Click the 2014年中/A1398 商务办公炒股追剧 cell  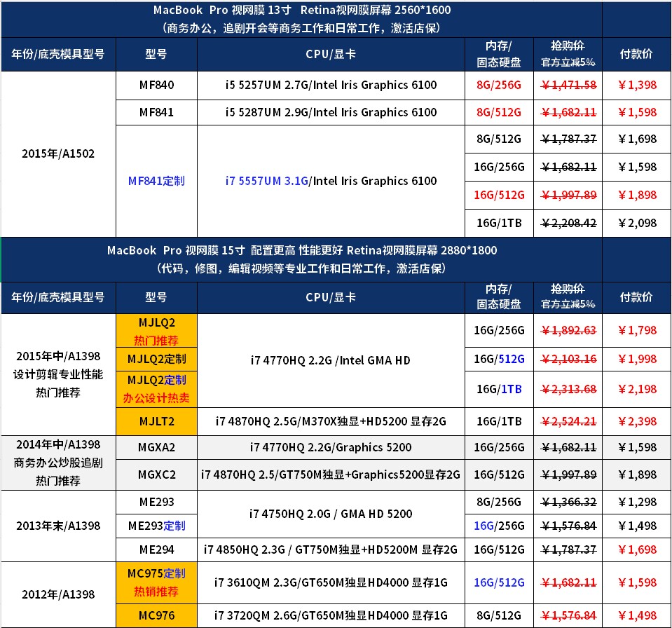point(58,463)
